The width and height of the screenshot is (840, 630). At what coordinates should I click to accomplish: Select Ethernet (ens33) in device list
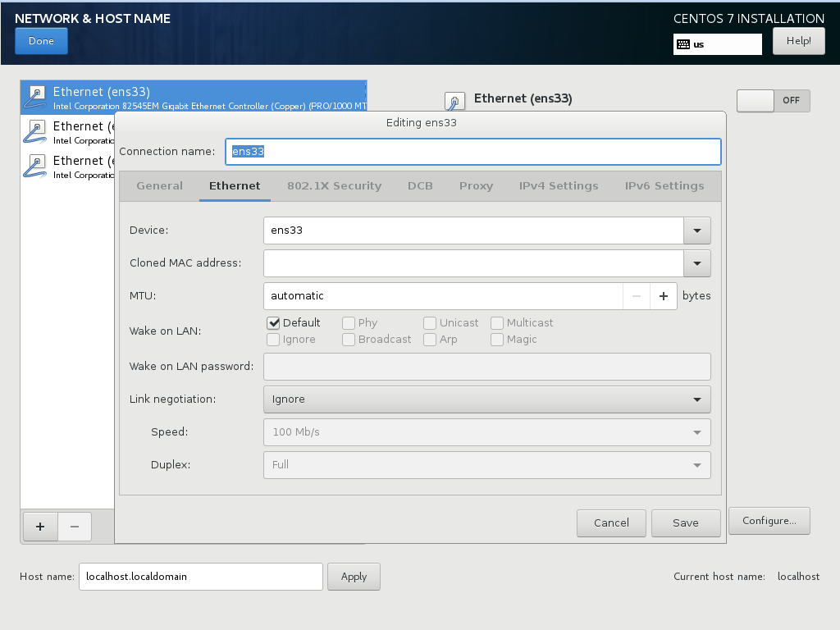coord(194,98)
